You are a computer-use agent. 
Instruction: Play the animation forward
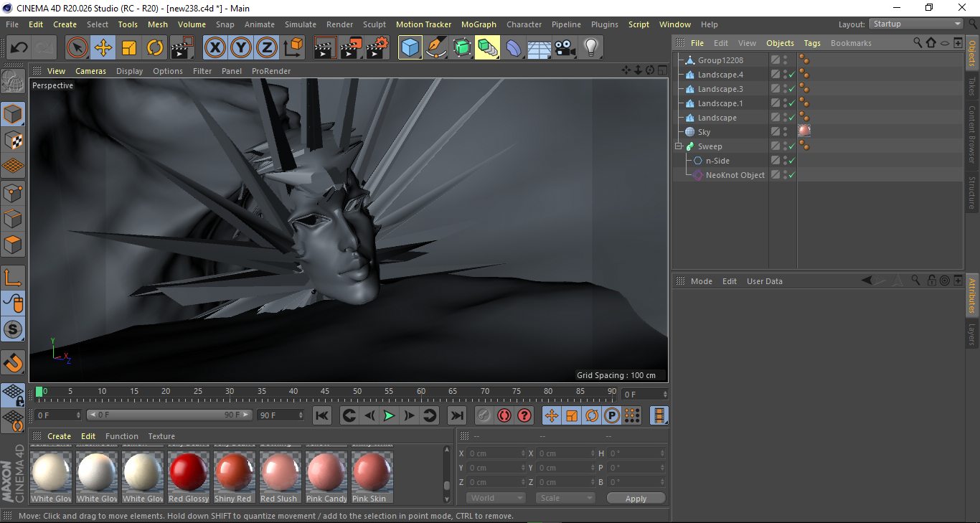[x=389, y=415]
